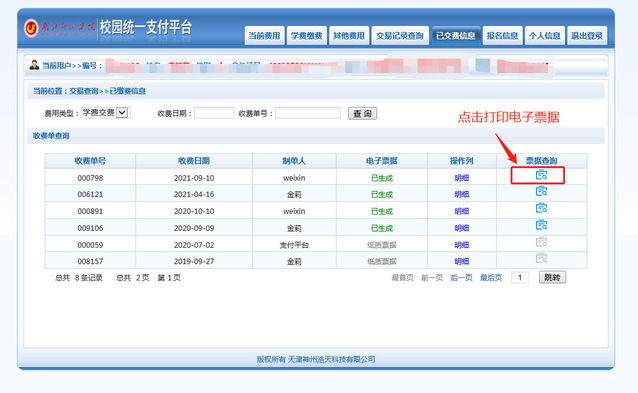
Task: Switch to 个人信息 tab
Action: 545,36
